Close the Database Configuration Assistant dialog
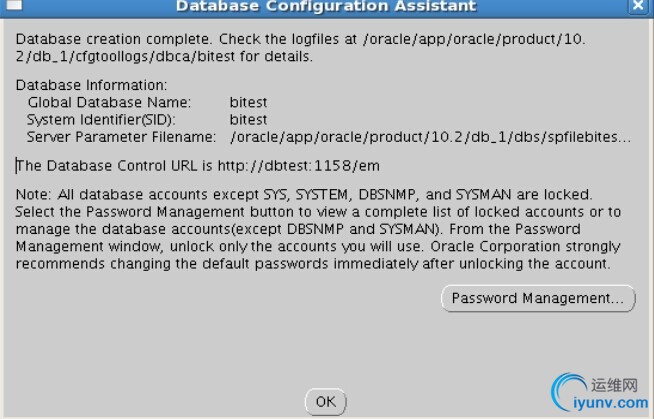The height and width of the screenshot is (419, 654). coord(638,5)
